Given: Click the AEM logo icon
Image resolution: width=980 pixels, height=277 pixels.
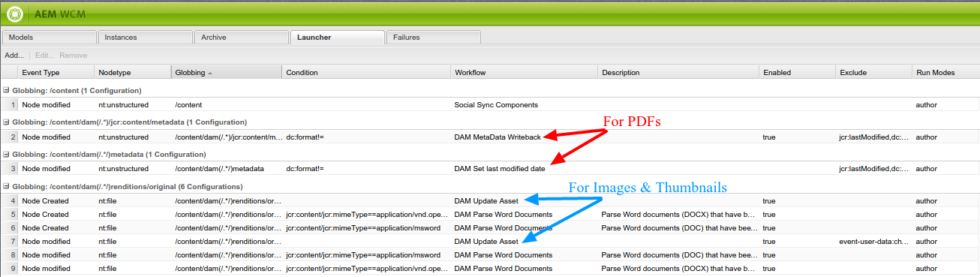Looking at the screenshot, I should pyautogui.click(x=15, y=14).
